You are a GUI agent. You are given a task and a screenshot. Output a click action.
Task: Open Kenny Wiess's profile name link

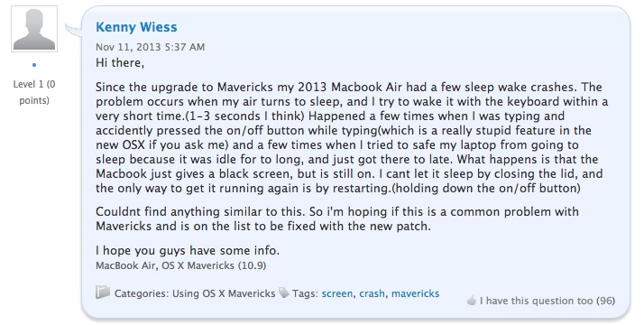coord(136,27)
